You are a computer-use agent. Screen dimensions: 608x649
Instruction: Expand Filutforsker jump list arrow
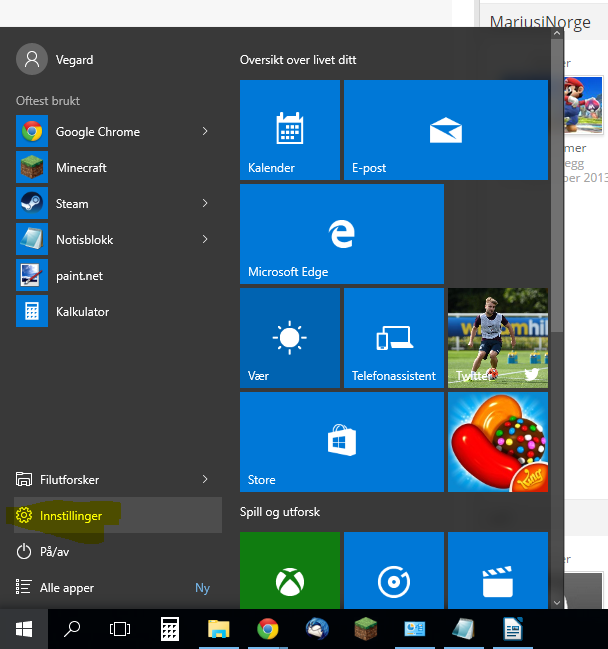pyautogui.click(x=205, y=479)
